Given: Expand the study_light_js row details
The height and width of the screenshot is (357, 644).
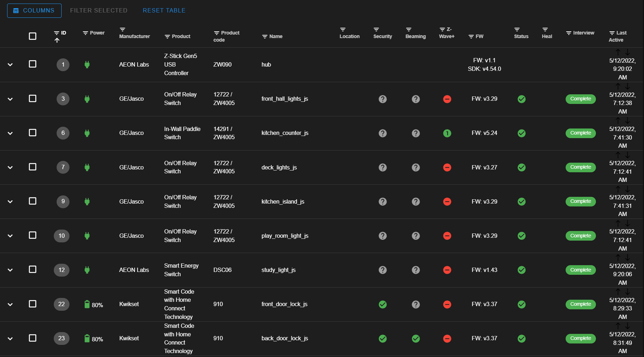Looking at the screenshot, I should click(x=10, y=270).
